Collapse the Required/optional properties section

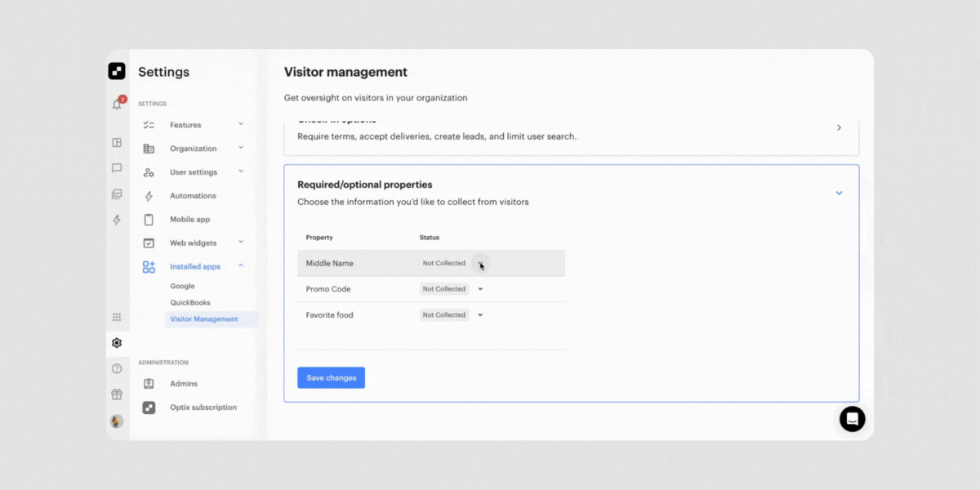[x=839, y=193]
